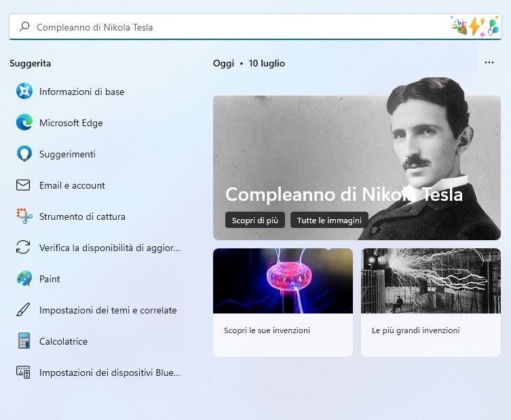This screenshot has width=511, height=420.
Task: Click the Suggerita section heading
Action: [x=31, y=63]
